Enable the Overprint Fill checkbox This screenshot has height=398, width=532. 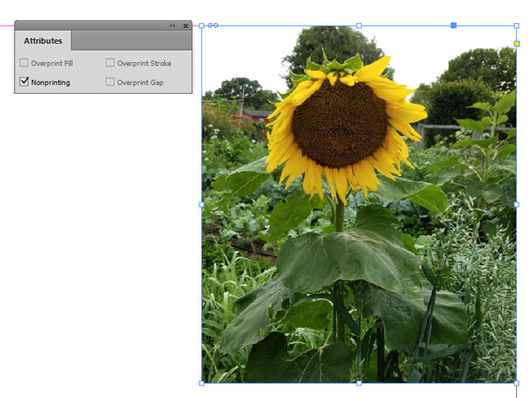coord(24,63)
